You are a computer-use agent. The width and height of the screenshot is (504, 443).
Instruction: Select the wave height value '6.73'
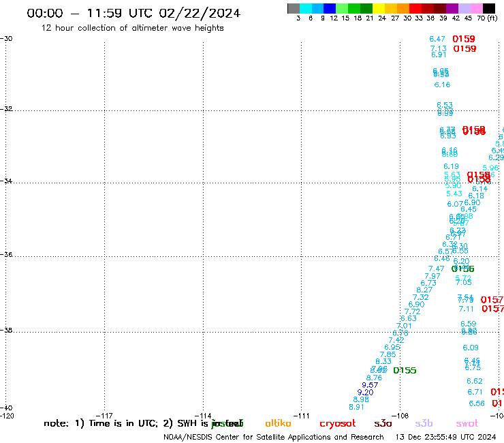[x=428, y=283]
